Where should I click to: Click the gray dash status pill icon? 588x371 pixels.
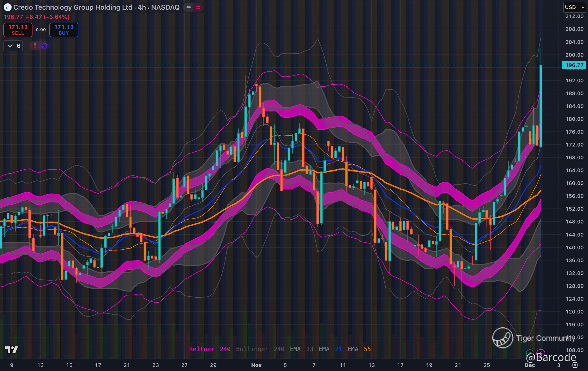[188, 7]
